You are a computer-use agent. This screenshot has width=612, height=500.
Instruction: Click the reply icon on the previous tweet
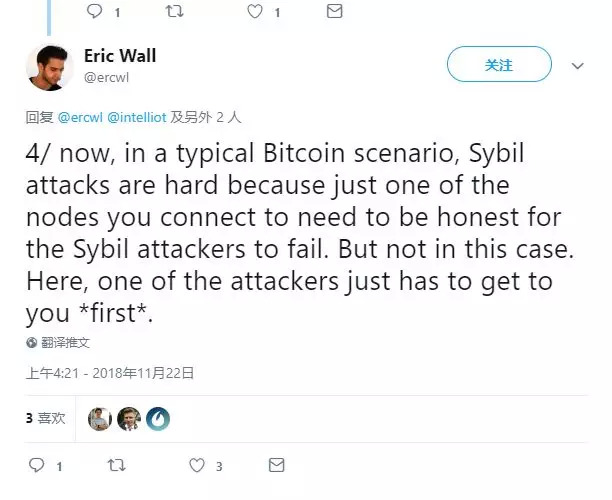pos(95,11)
